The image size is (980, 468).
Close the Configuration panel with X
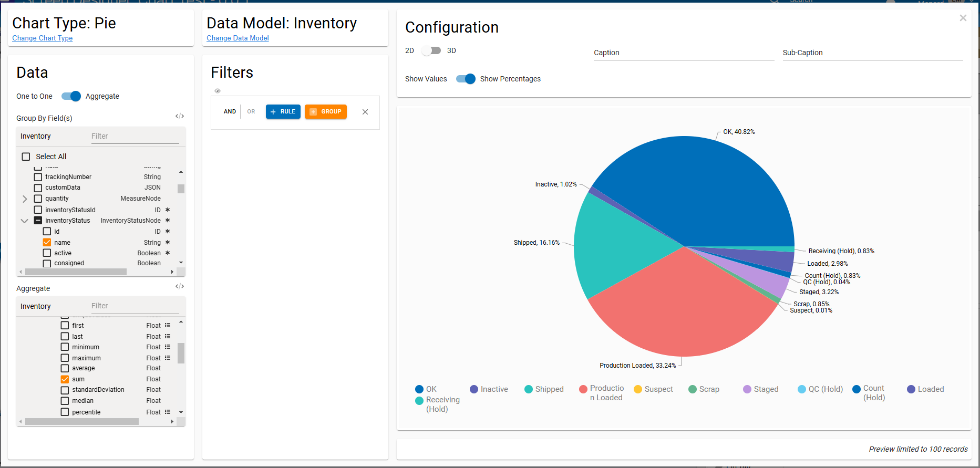coord(963,18)
